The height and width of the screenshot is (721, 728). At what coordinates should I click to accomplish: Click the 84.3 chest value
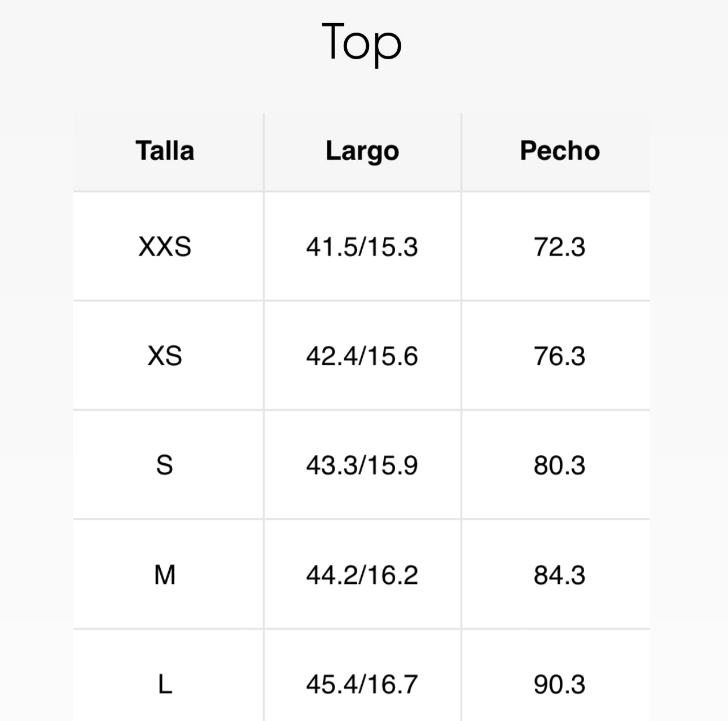tap(559, 575)
